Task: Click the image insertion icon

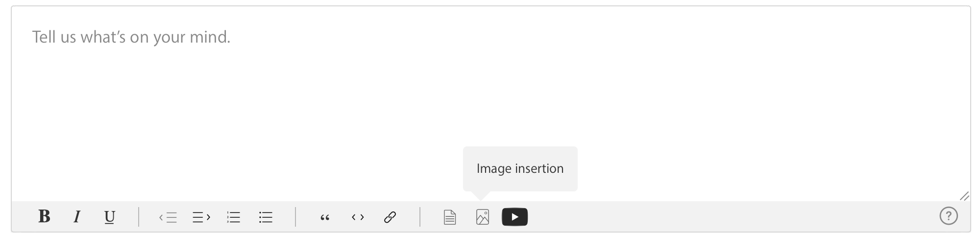Action: click(x=483, y=217)
